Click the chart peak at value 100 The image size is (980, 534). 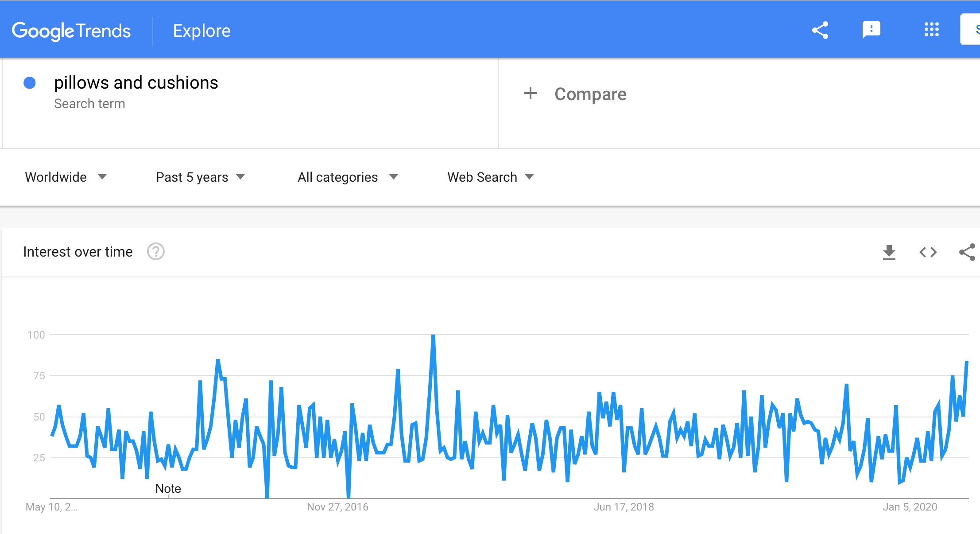[x=433, y=336]
